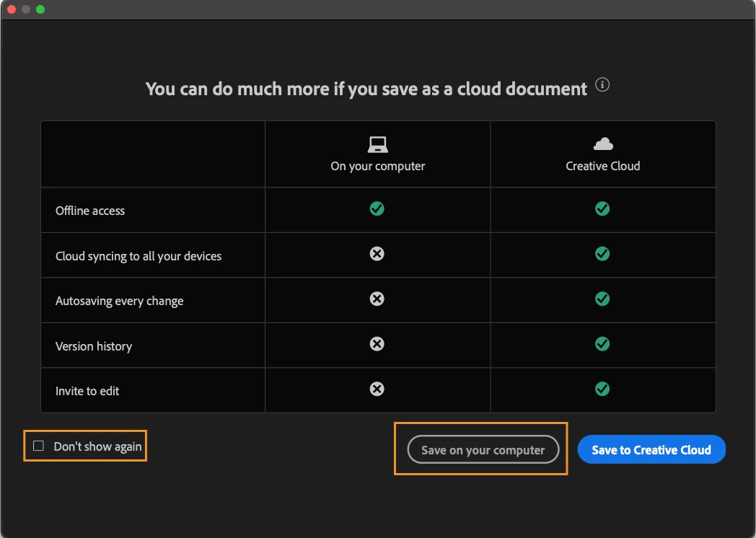This screenshot has height=538, width=756.
Task: Close the dialog with the red window button
Action: coord(12,9)
